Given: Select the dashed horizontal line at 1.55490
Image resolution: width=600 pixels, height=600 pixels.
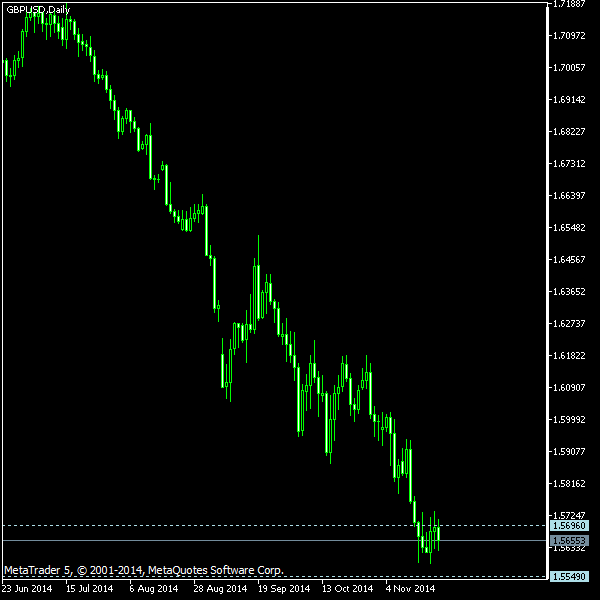Looking at the screenshot, I should click(x=274, y=576).
